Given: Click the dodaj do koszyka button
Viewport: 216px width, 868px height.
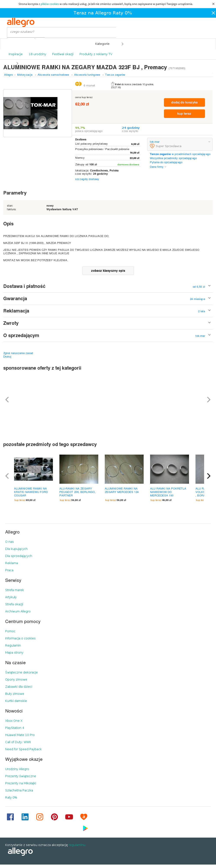Looking at the screenshot, I should pos(184,102).
